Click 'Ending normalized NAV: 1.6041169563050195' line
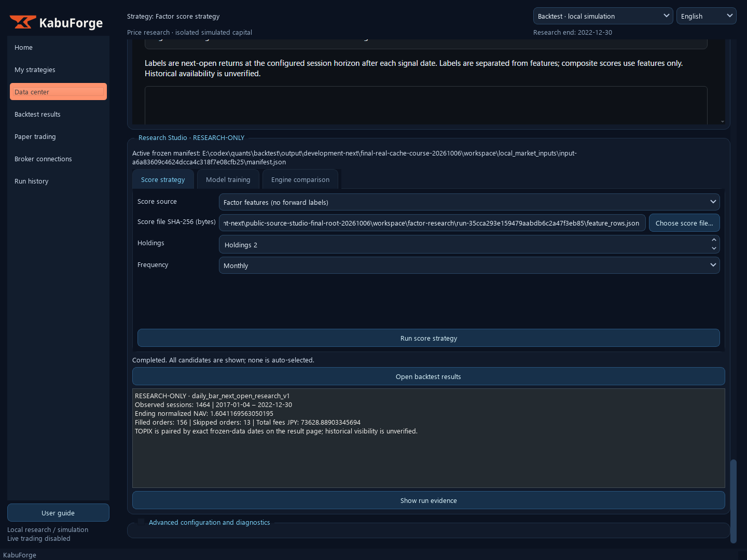This screenshot has width=747, height=560. [204, 414]
